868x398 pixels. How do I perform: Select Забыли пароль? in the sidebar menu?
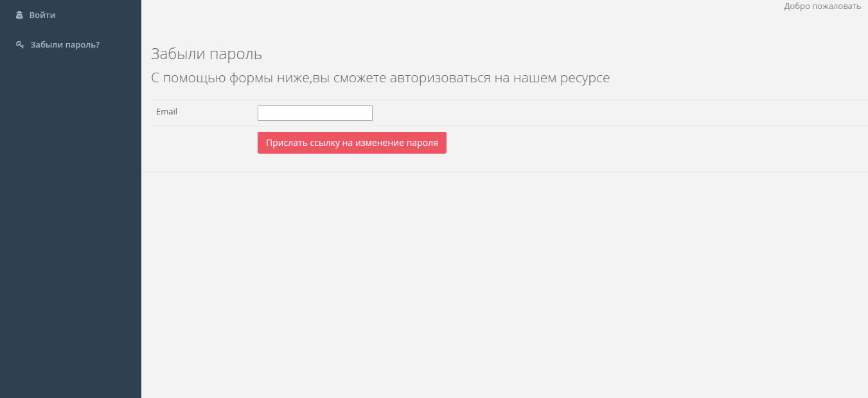click(64, 44)
